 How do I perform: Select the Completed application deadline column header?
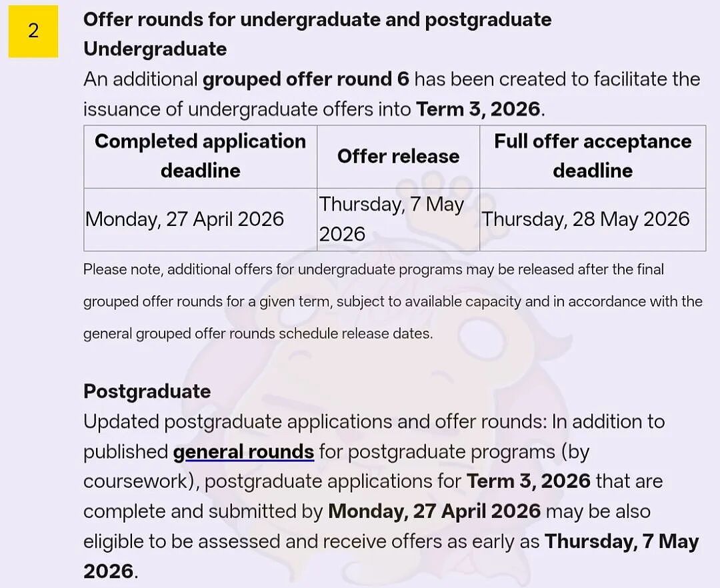pyautogui.click(x=200, y=156)
